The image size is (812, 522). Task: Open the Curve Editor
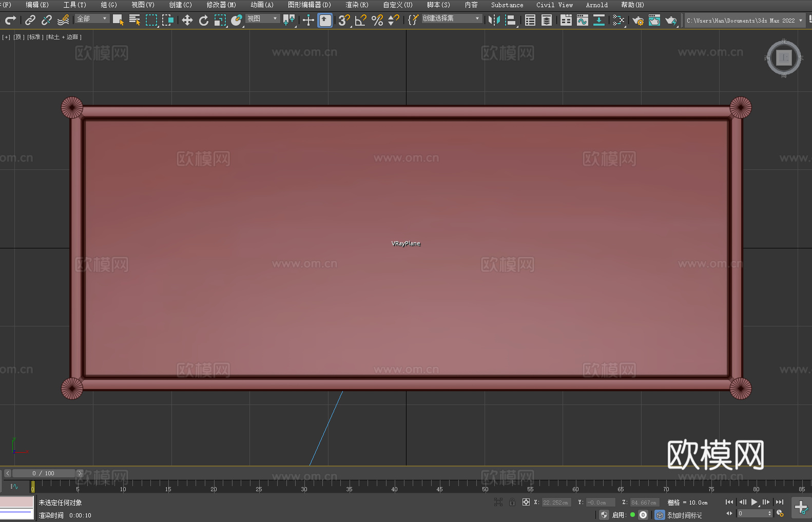click(583, 20)
